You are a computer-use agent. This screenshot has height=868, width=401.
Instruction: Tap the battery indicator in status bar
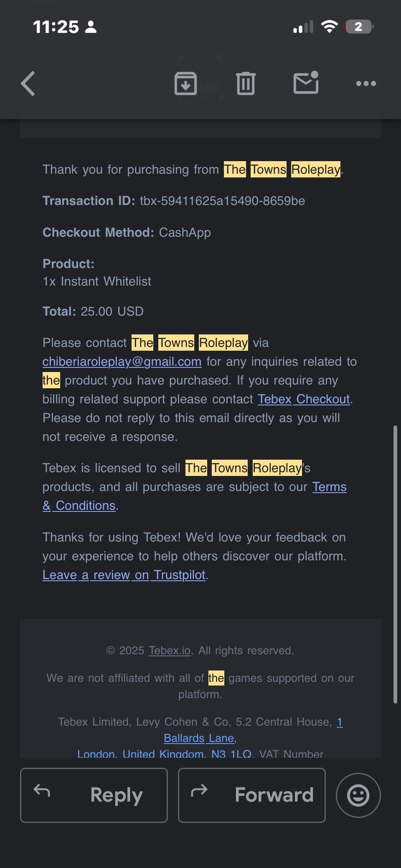(x=359, y=27)
